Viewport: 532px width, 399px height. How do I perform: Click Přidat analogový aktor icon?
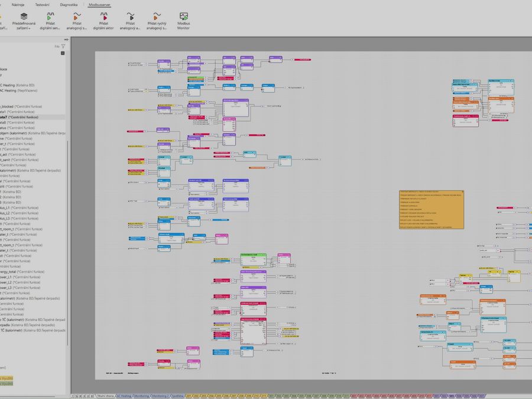pyautogui.click(x=130, y=17)
